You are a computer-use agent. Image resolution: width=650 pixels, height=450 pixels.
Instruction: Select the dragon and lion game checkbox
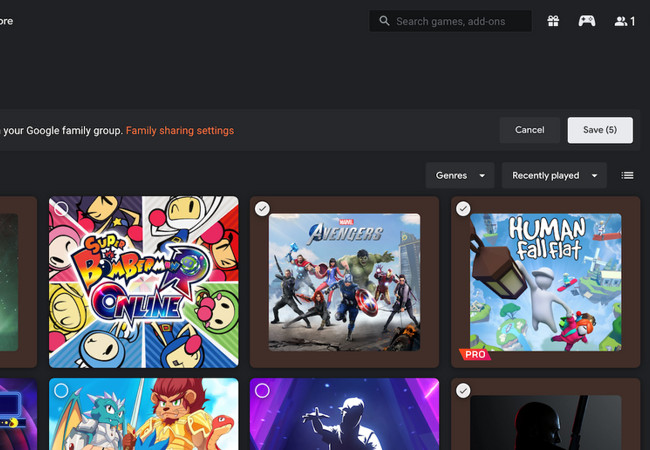tap(61, 390)
